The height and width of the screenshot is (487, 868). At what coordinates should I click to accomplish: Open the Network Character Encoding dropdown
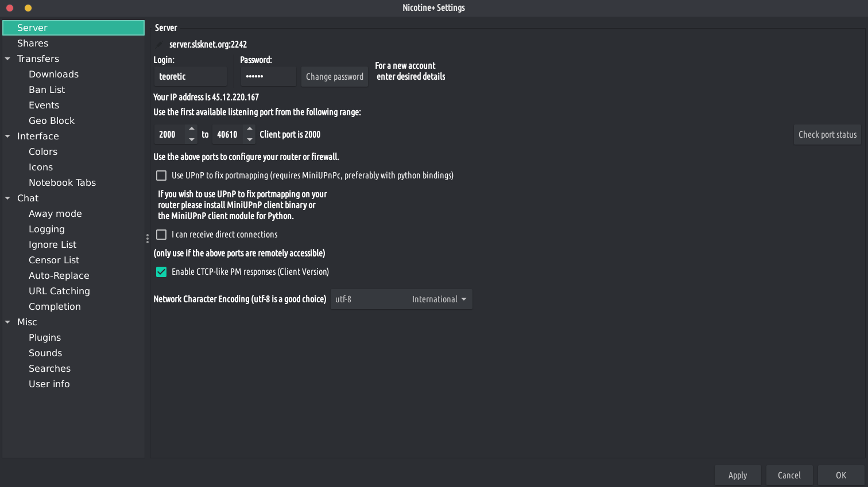click(401, 299)
